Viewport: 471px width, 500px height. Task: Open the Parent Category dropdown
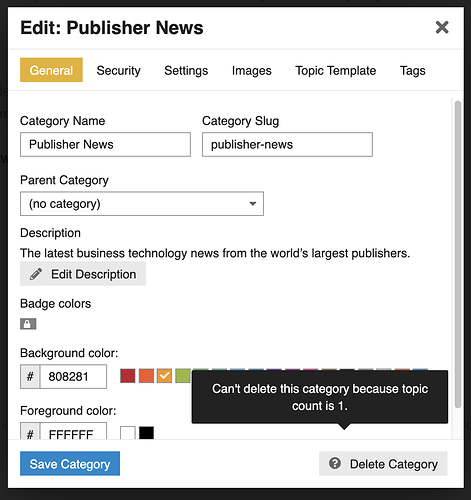(142, 204)
